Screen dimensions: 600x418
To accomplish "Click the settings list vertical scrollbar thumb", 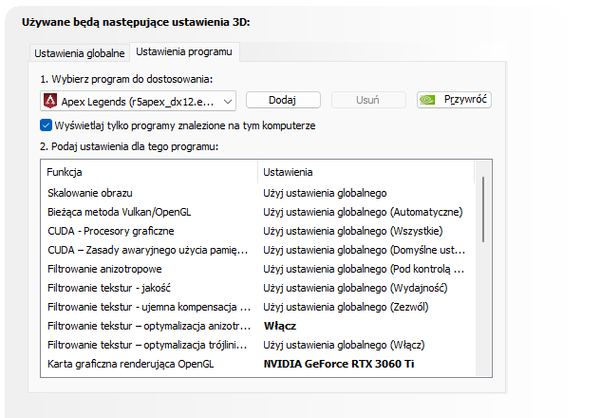I will (483, 209).
